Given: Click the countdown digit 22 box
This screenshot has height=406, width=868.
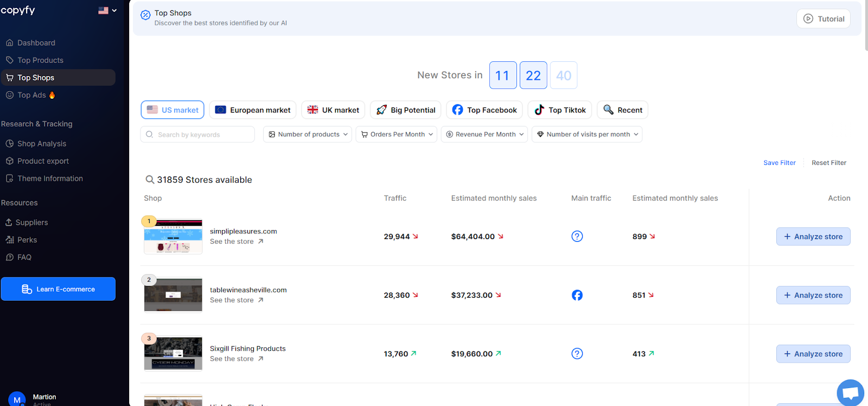Looking at the screenshot, I should tap(533, 75).
